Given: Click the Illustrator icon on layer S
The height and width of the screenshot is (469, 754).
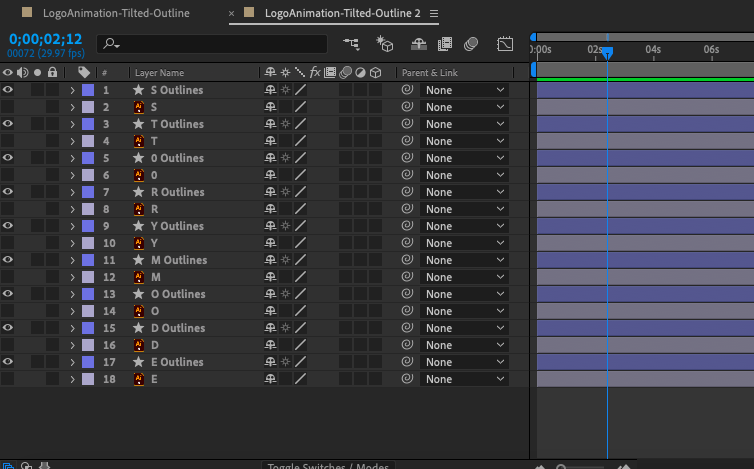Looking at the screenshot, I should pos(139,107).
